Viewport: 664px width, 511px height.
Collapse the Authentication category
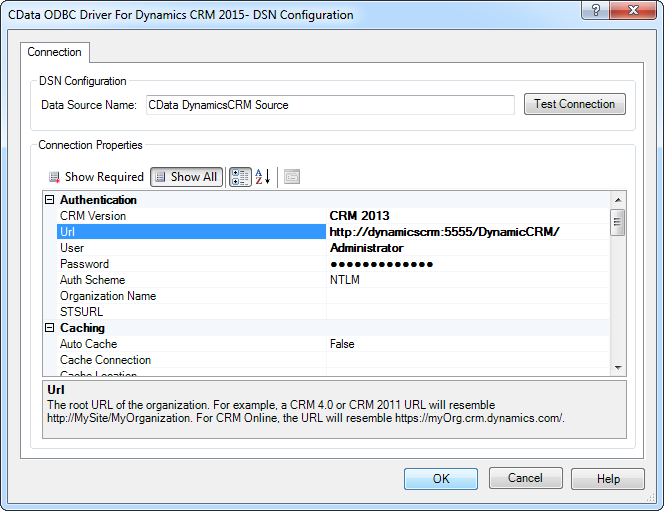50,200
